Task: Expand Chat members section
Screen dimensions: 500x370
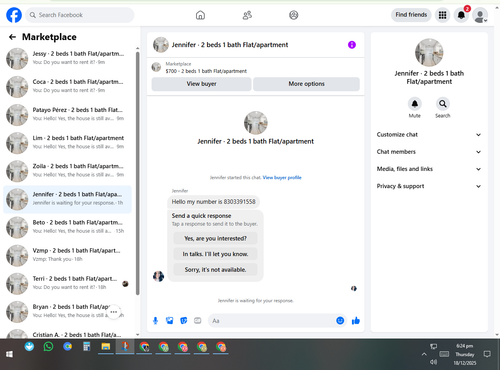Action: [x=429, y=152]
